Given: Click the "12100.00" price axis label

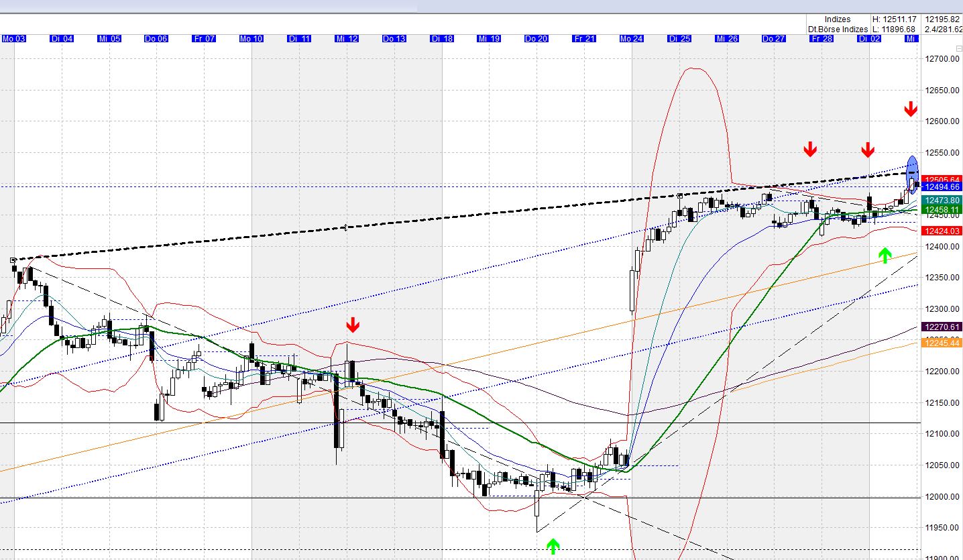Looking at the screenshot, I should [x=942, y=434].
